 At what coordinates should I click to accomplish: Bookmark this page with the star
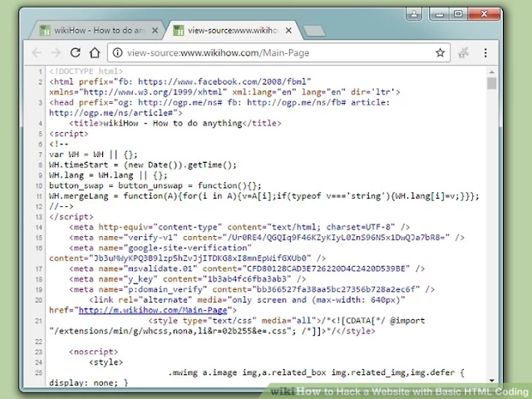[x=440, y=52]
